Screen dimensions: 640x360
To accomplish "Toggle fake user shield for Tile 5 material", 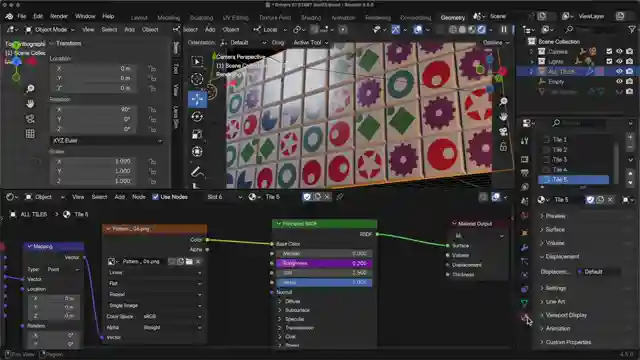I will click(x=590, y=200).
